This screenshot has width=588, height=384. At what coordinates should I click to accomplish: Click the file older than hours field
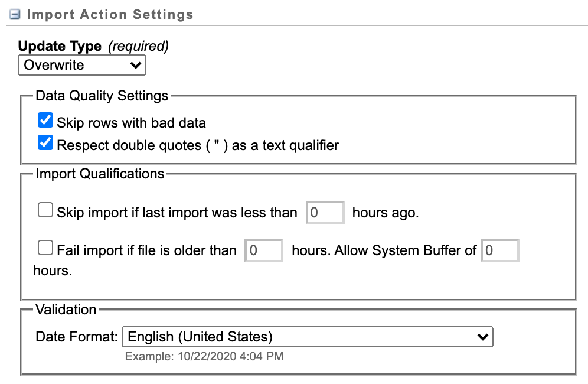(x=264, y=250)
